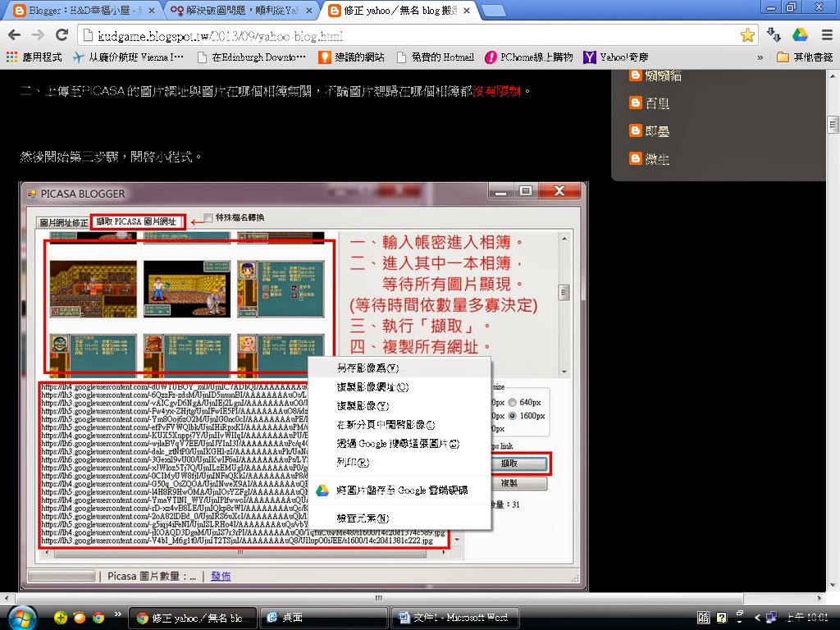Open the PChome線上購物 bookmark

click(x=529, y=57)
